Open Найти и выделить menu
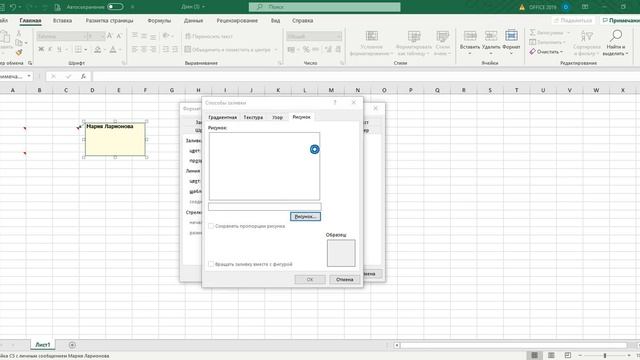This screenshot has height=360, width=640. pyautogui.click(x=616, y=43)
